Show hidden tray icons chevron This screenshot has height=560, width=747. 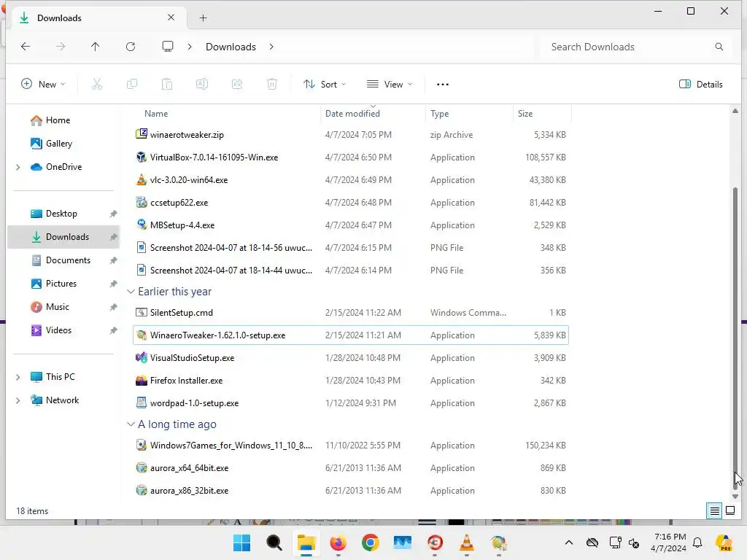point(569,542)
